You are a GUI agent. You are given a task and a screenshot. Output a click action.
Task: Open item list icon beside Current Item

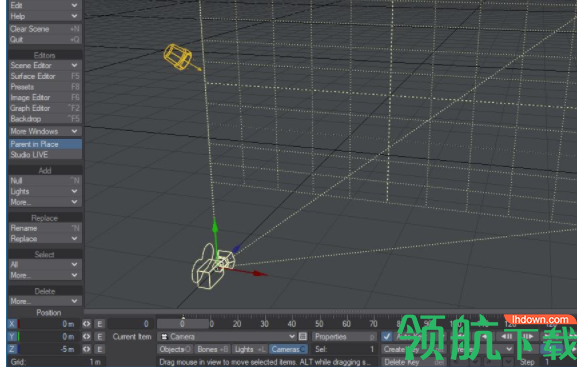point(303,336)
